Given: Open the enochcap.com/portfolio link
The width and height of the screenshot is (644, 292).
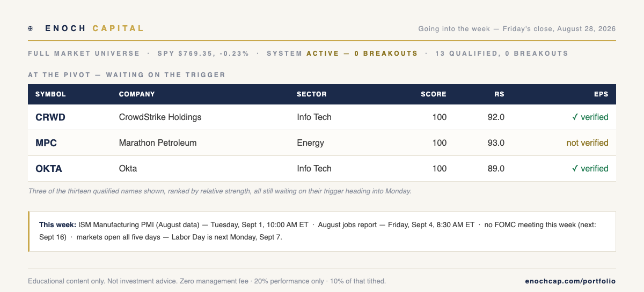Looking at the screenshot, I should point(570,281).
